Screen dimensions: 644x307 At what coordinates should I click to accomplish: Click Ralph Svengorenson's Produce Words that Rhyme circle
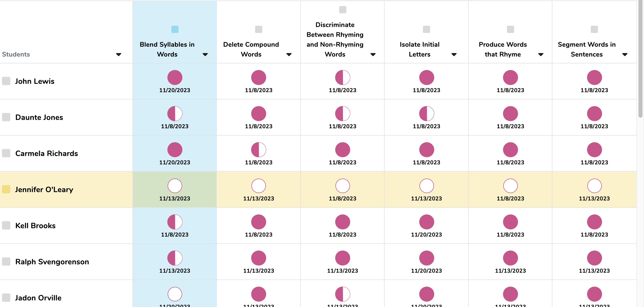tap(510, 258)
